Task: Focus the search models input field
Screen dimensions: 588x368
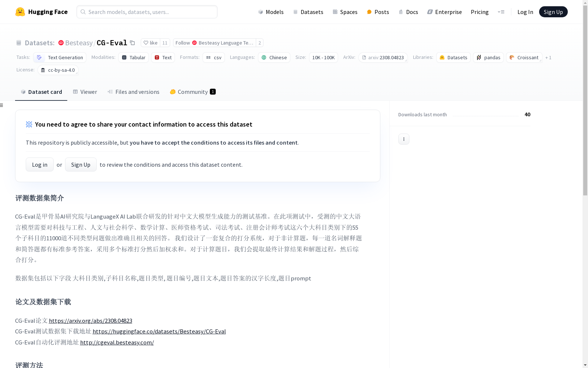Action: point(147,12)
